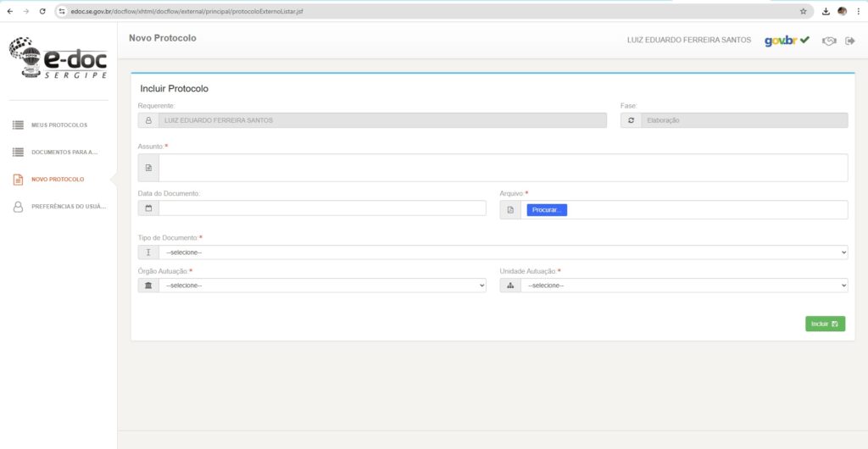Expand the Órgão Autuação dropdown
Image resolution: width=868 pixels, height=449 pixels.
click(x=322, y=285)
